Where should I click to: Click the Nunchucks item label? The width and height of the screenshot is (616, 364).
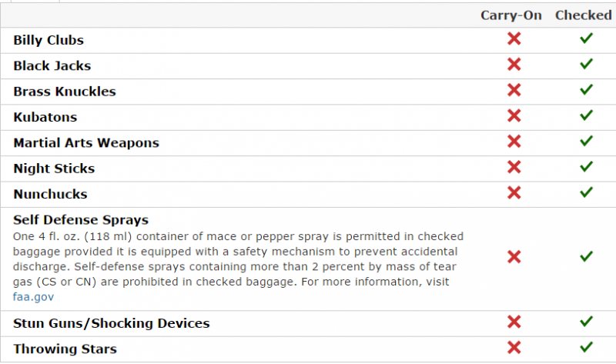tap(50, 195)
